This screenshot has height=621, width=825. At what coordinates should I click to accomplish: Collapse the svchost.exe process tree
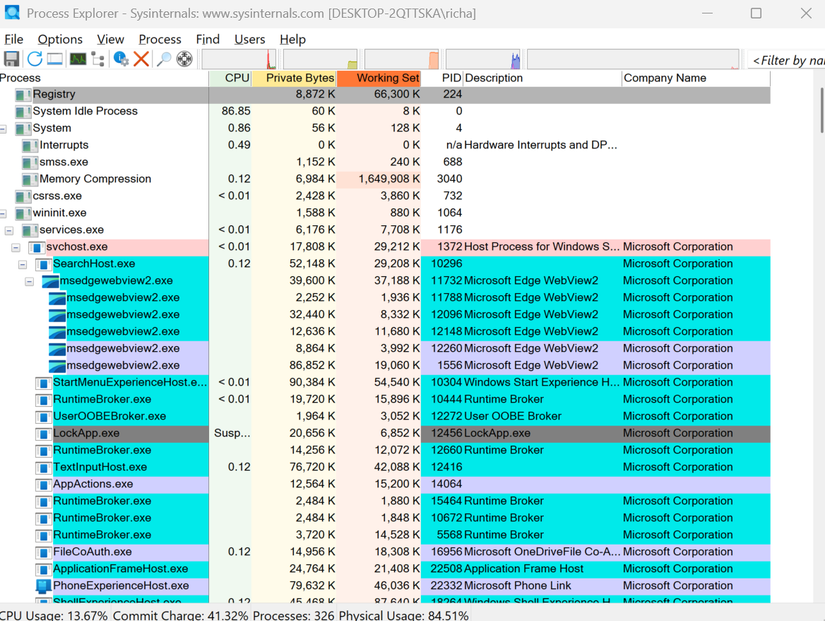coord(15,246)
